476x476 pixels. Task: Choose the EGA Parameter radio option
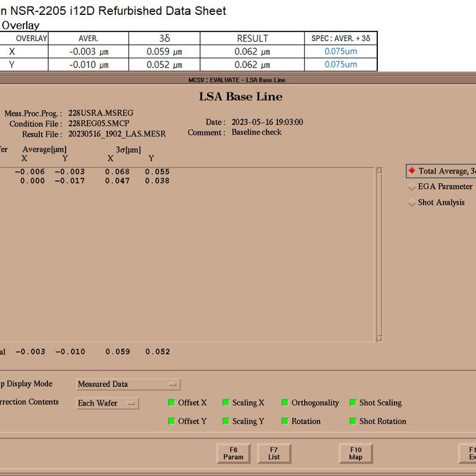(412, 187)
